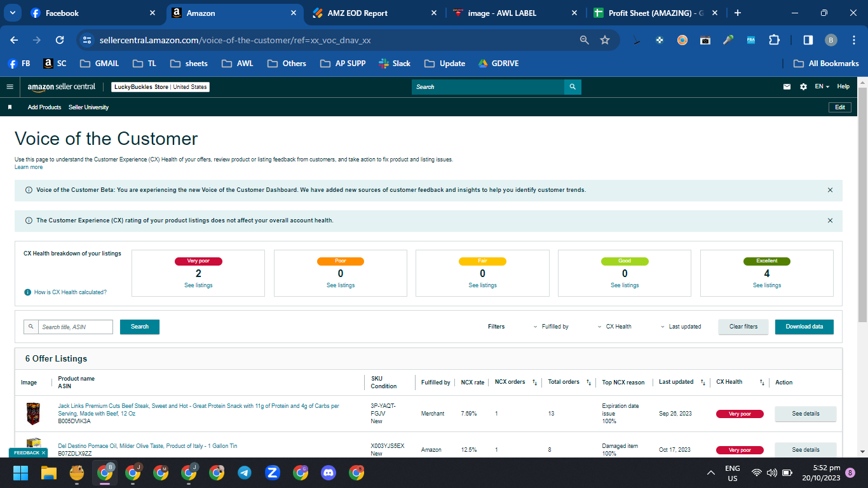868x488 pixels.
Task: Click See details for Jack Links listing
Action: point(806,414)
